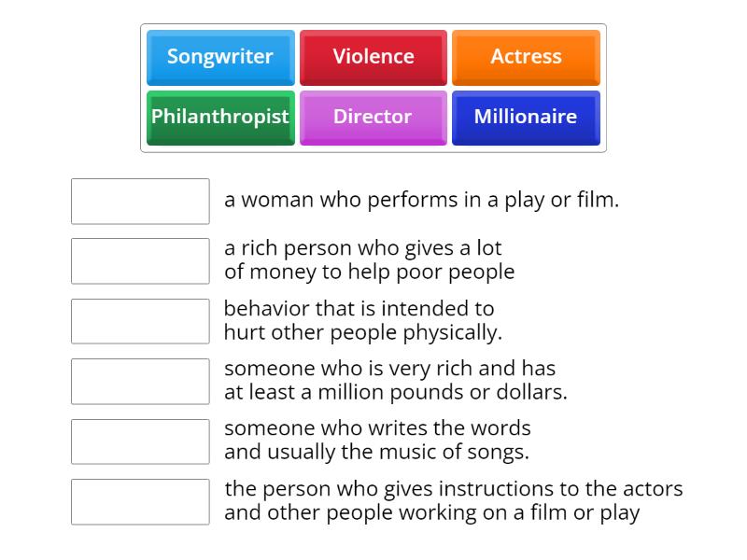Click the purple Director tile
Screen dimensions: 747x560
click(x=373, y=119)
